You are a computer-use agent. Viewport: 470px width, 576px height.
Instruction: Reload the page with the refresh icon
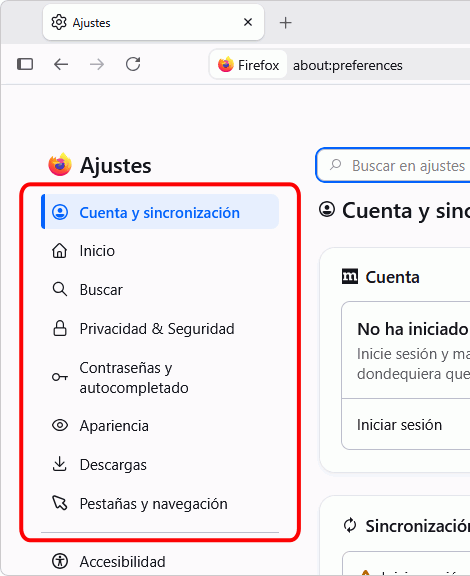133,64
